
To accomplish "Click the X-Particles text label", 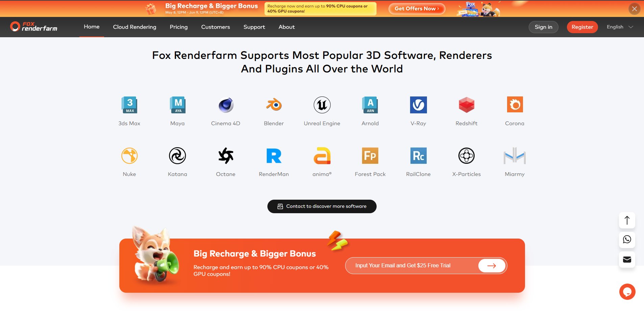I will pos(467,174).
